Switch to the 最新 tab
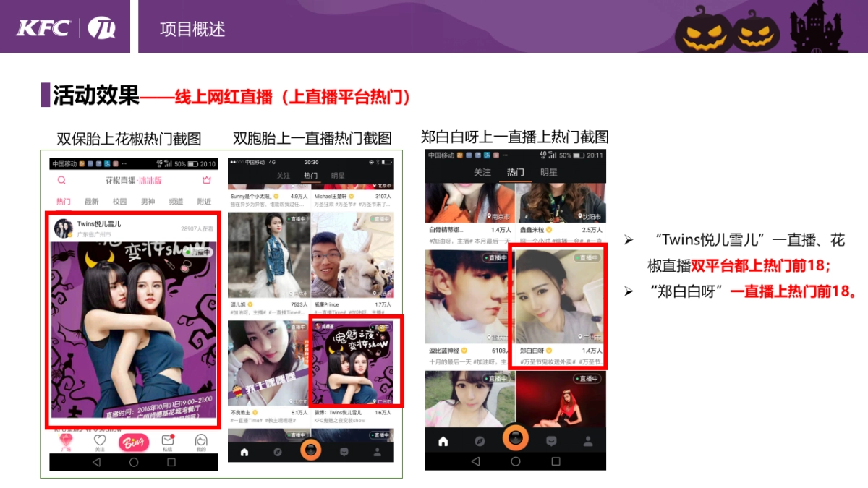Screen dimensions: 868x488 92,201
